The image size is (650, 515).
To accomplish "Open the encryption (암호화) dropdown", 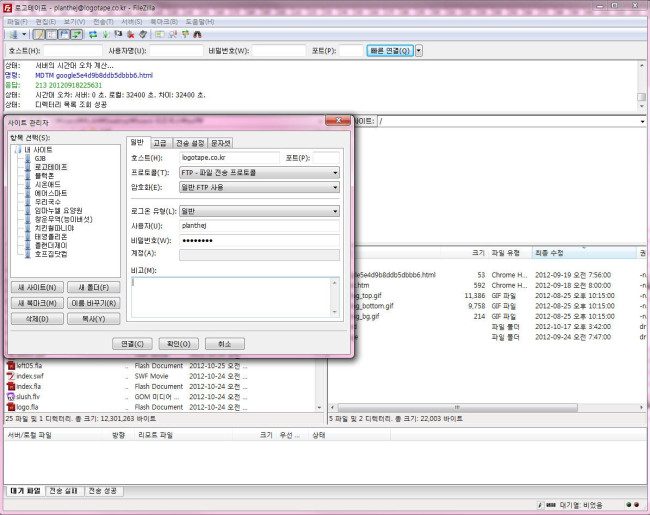I will (x=259, y=186).
